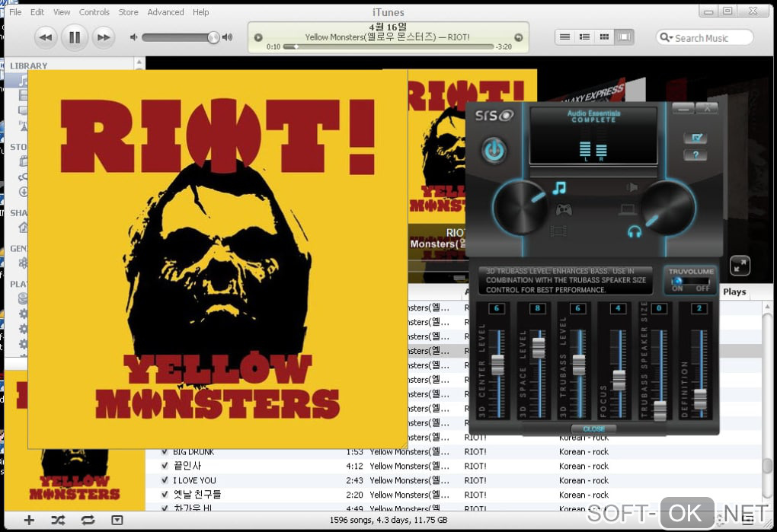Screen dimensions: 777x532
Task: Click the iTunes volume slider
Action: click(x=181, y=37)
